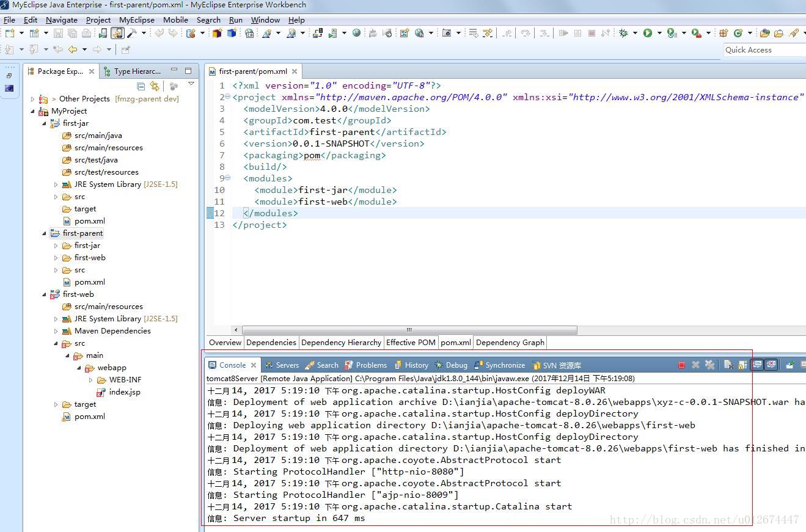806x532 pixels.
Task: Click the yellow Back navigation arrow
Action: [x=73, y=49]
